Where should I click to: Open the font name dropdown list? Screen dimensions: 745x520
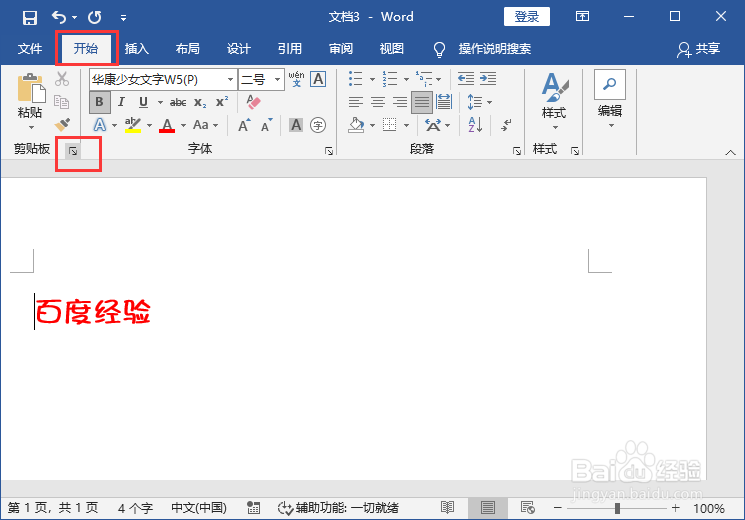[x=230, y=79]
